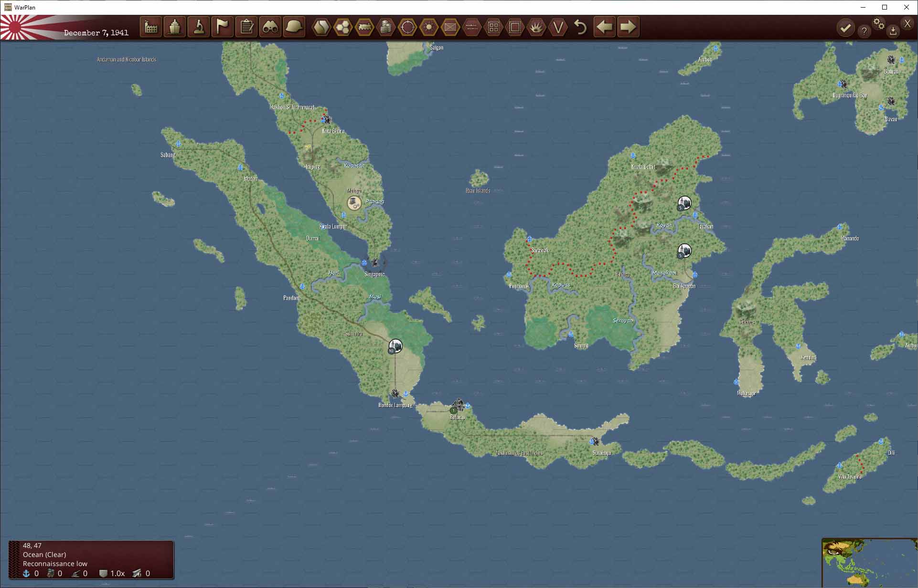
Task: Click the Kendari label
Action: point(809,357)
